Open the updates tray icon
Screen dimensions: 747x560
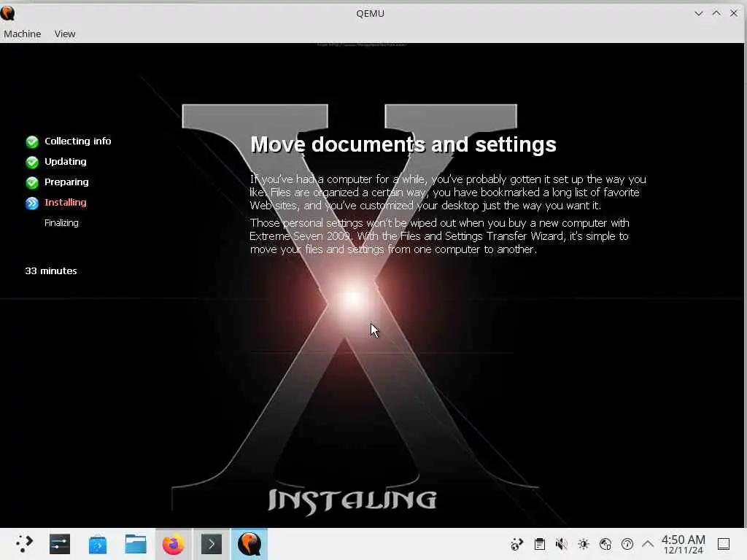tap(627, 544)
